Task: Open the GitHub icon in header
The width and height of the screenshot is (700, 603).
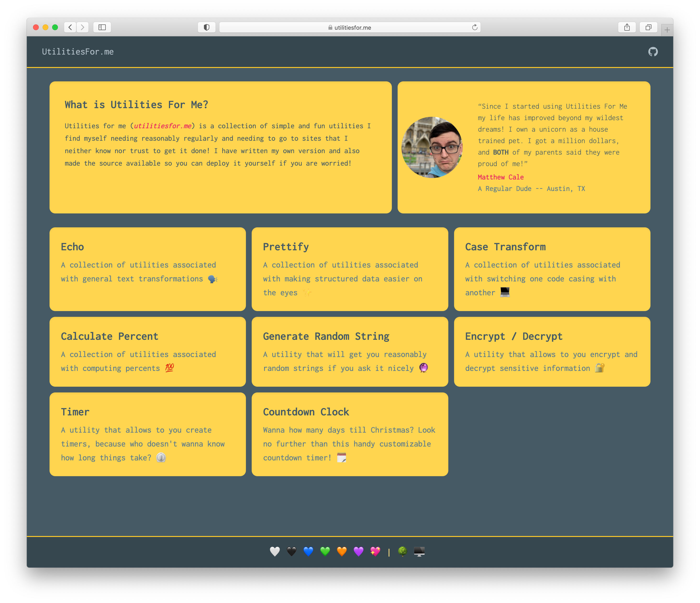Action: [653, 52]
